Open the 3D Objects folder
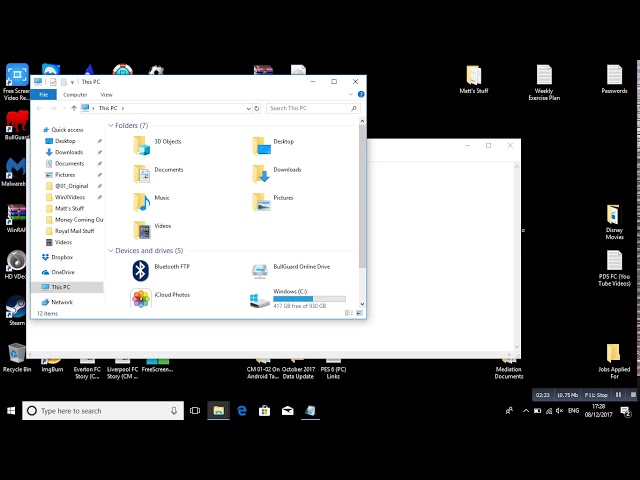The image size is (640, 480). pyautogui.click(x=157, y=144)
